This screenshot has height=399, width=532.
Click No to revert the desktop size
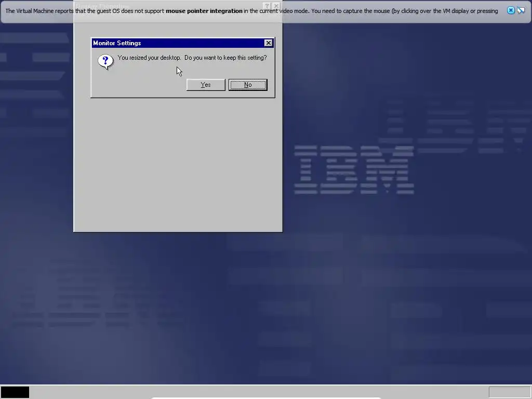click(248, 85)
